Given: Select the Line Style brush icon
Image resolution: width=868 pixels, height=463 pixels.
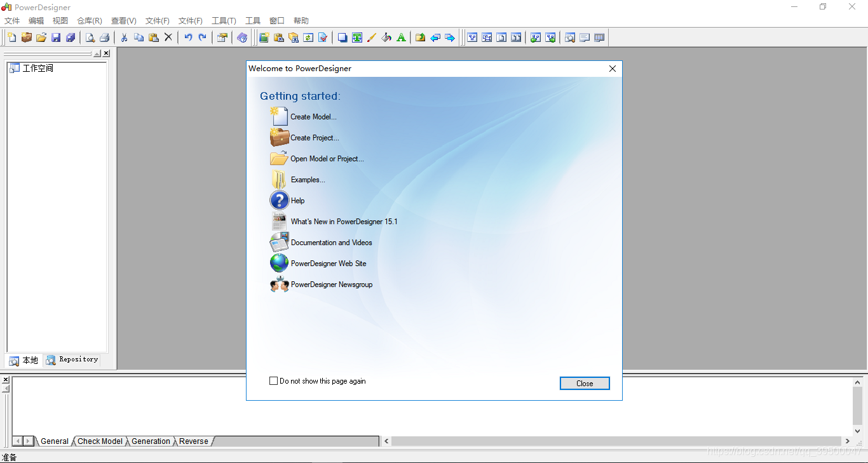Looking at the screenshot, I should coord(372,37).
